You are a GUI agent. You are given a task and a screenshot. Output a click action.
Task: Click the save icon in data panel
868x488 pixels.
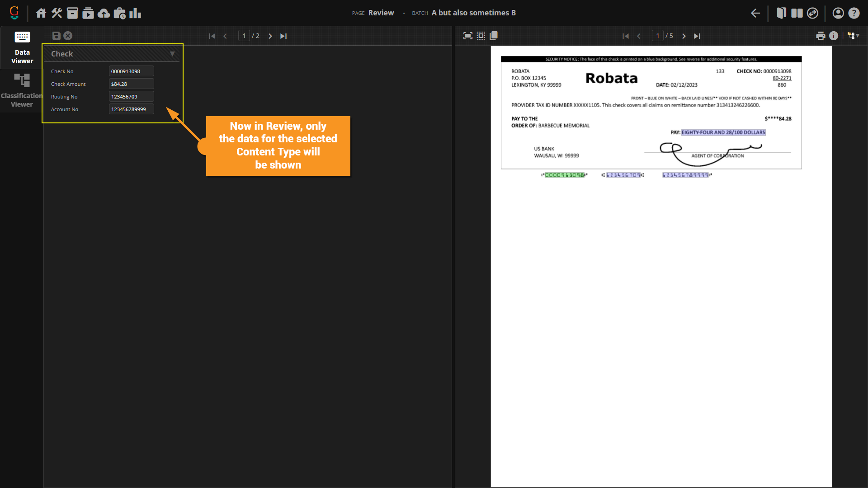57,36
